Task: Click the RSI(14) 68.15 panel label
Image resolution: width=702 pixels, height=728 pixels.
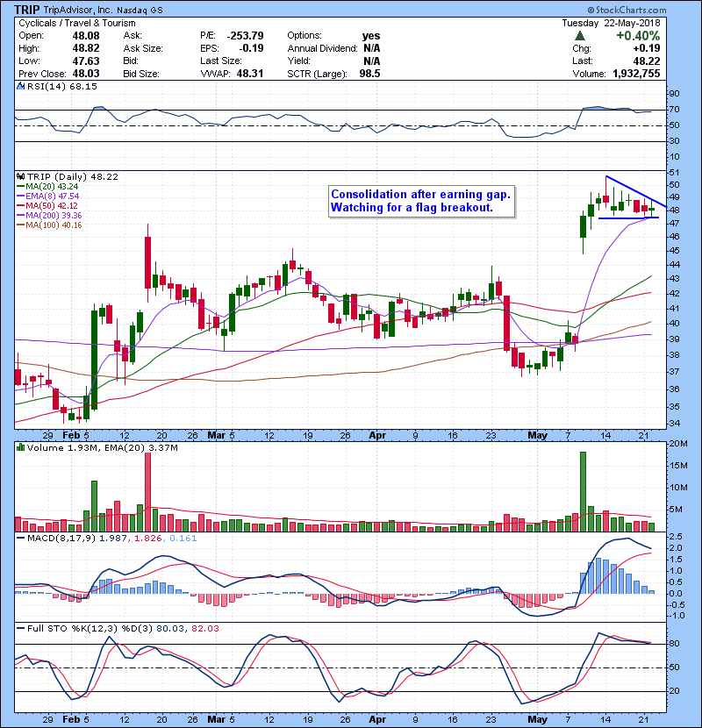Action: (x=62, y=86)
